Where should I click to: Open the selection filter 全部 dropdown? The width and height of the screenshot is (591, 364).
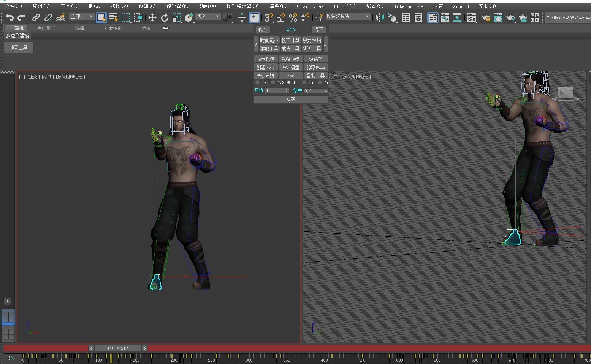pyautogui.click(x=82, y=16)
